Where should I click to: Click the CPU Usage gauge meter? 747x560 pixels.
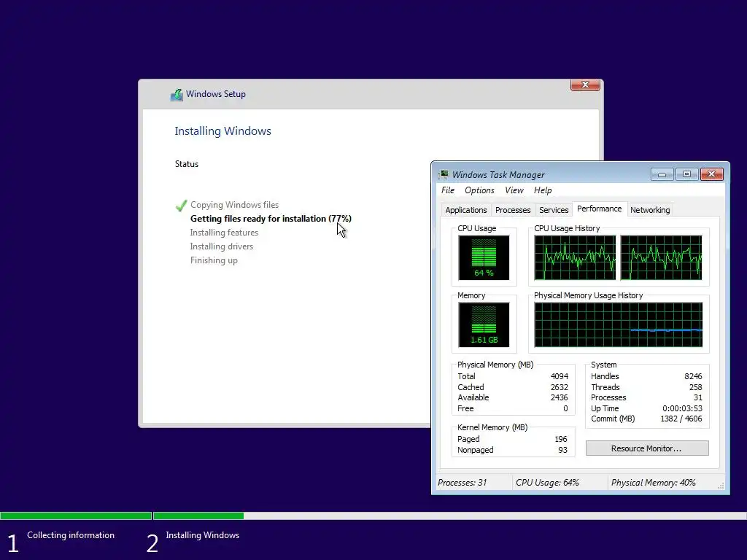pos(484,257)
